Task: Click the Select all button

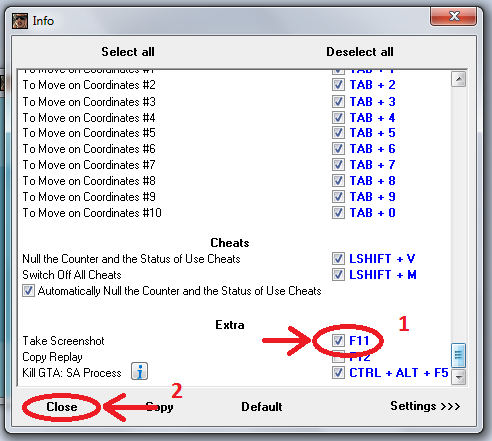Action: [x=128, y=52]
